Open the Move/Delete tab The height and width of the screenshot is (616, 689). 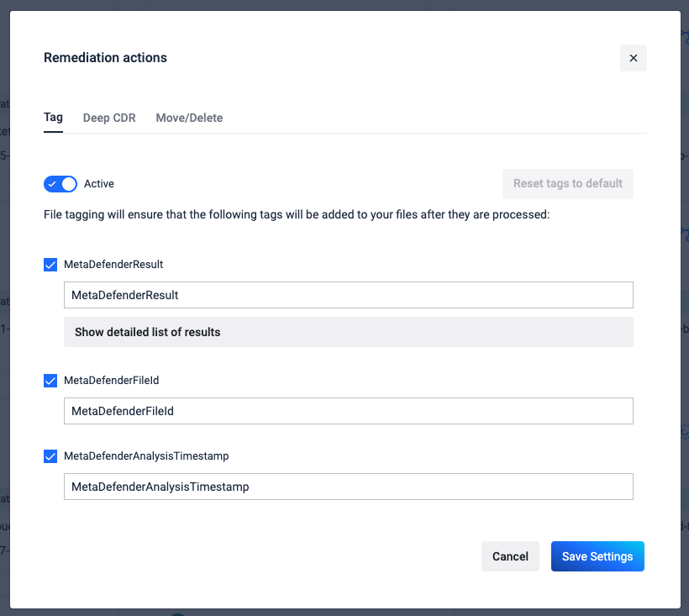(189, 118)
